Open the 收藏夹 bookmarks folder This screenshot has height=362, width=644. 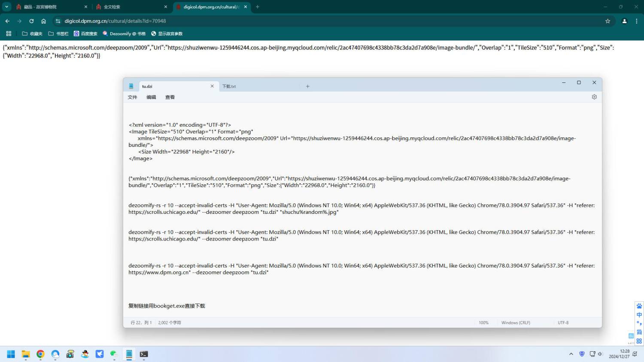[32, 33]
